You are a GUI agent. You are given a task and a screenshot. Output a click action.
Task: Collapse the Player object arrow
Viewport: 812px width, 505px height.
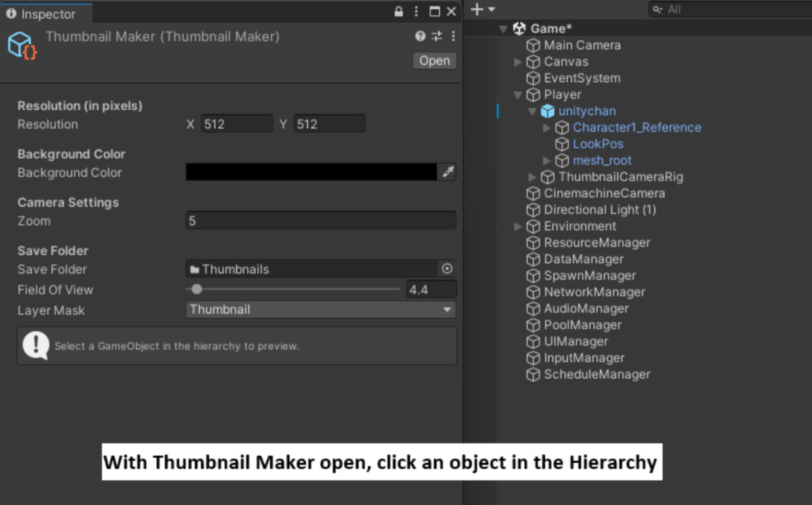pyautogui.click(x=518, y=95)
